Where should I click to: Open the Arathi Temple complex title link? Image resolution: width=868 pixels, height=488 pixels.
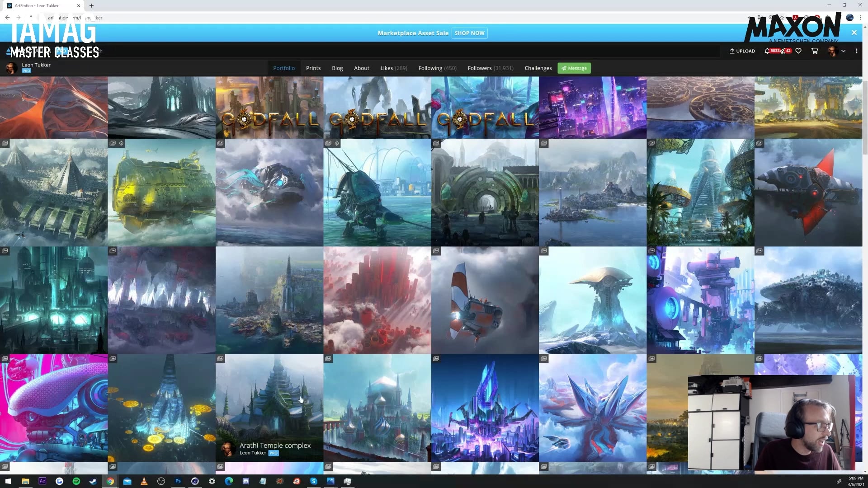[x=275, y=446]
